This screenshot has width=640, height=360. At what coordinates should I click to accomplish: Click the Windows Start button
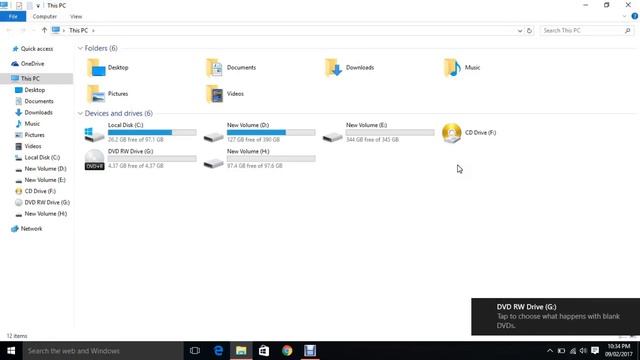pyautogui.click(x=11, y=351)
